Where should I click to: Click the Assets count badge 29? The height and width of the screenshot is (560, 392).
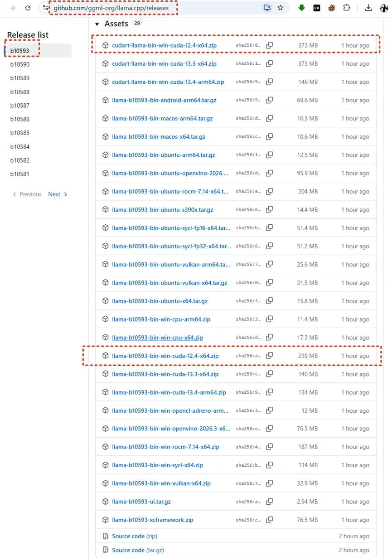click(137, 23)
